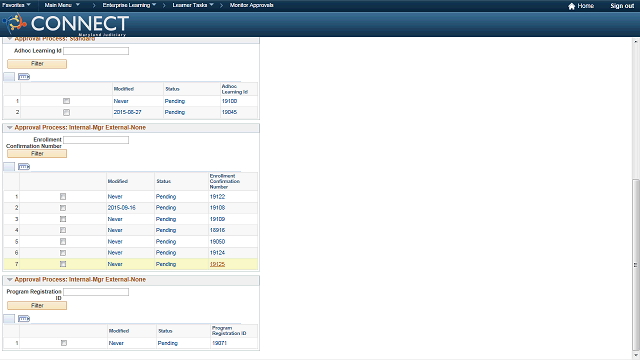This screenshot has height=360, width=640.
Task: Select blank grid tab in Enrollment Confirmation section
Action: pos(9,167)
